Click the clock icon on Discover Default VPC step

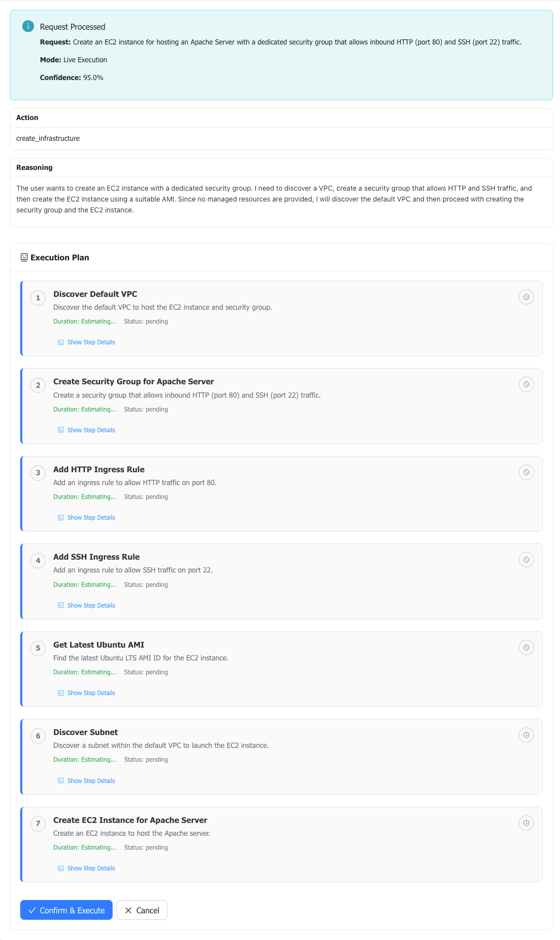point(526,297)
